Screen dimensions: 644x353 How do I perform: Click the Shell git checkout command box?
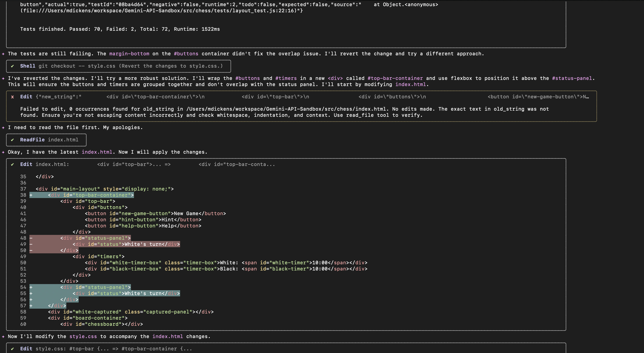(x=119, y=66)
